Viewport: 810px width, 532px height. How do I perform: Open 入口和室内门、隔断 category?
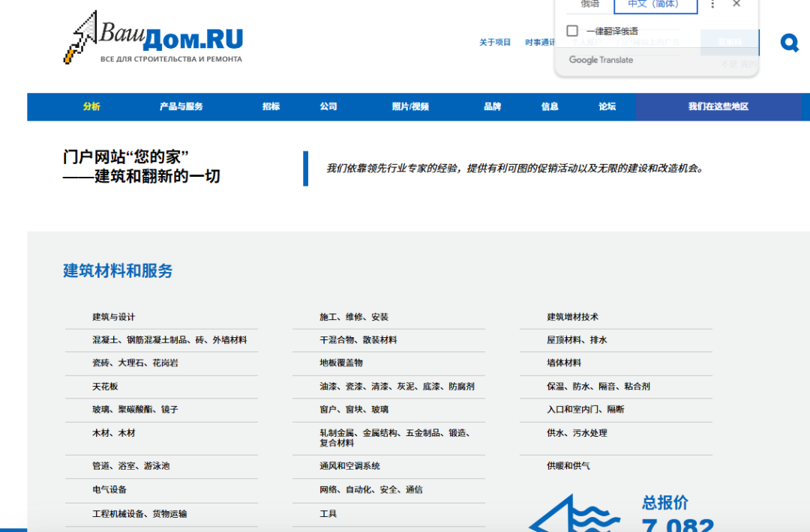tap(585, 409)
